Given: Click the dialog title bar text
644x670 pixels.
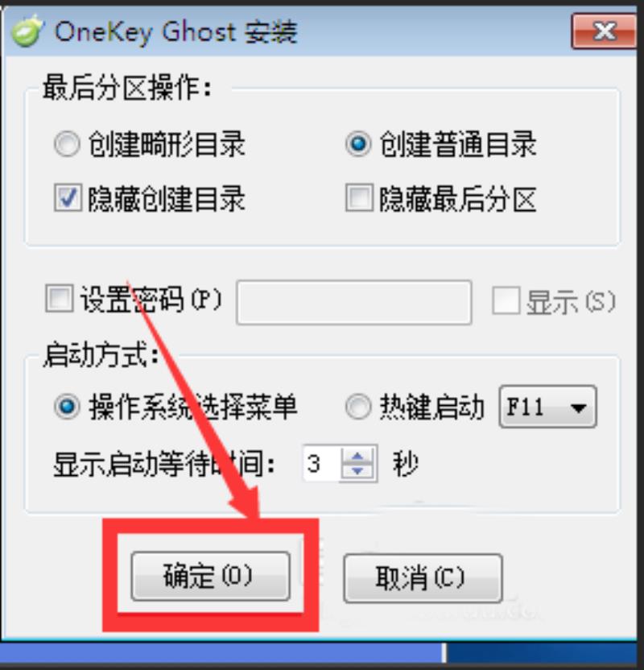Looking at the screenshot, I should point(176,32).
